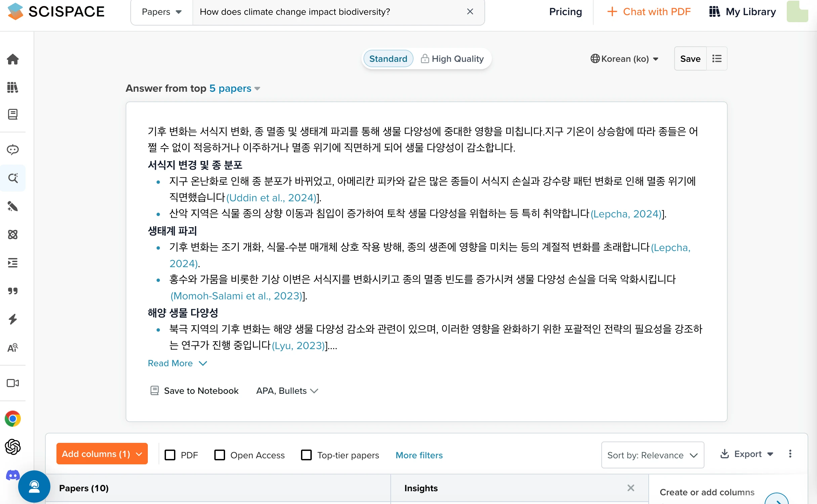The height and width of the screenshot is (504, 817).
Task: Click the lightning bolt sidebar icon
Action: tap(13, 319)
